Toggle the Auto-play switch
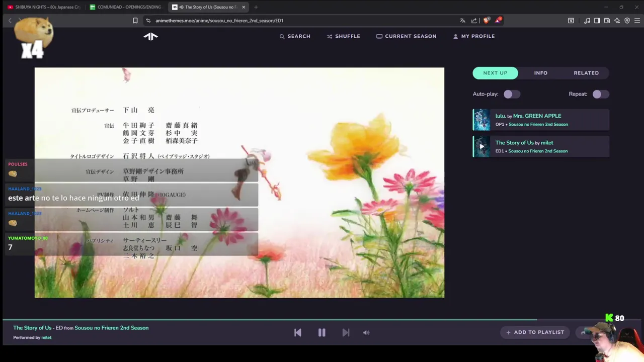Image resolution: width=644 pixels, height=362 pixels. click(x=512, y=94)
